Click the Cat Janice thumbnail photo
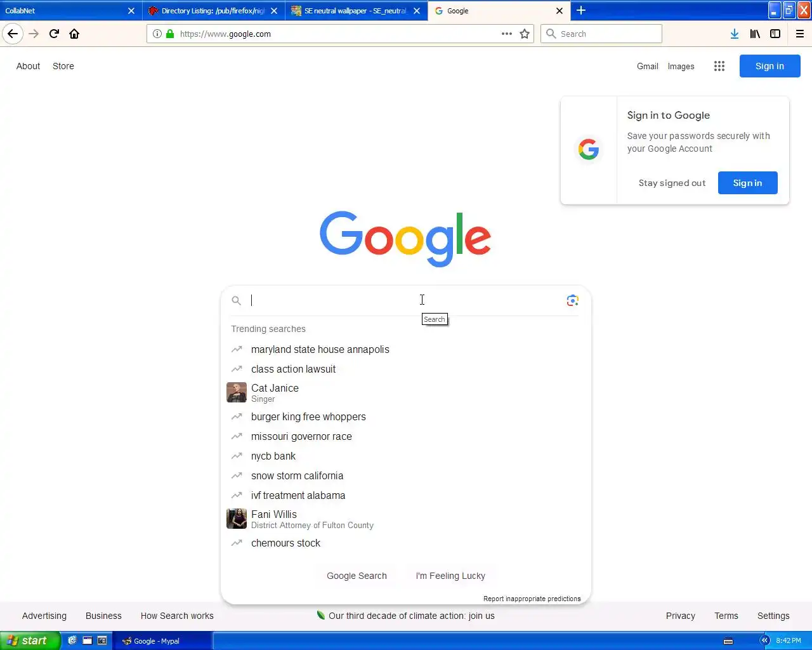Screen dimensions: 812x650 [x=237, y=392]
